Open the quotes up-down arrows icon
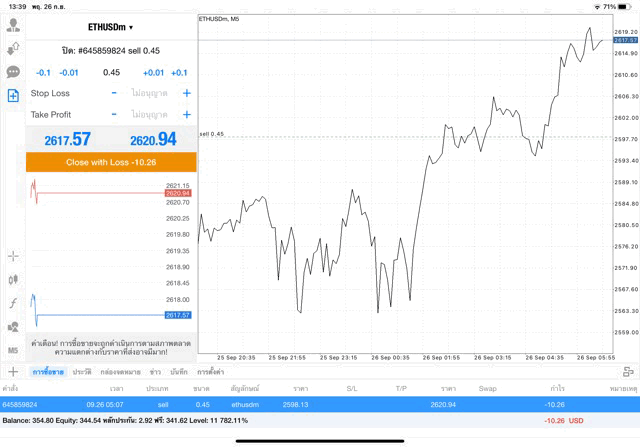Screen dimensions: 640x447 [x=13, y=48]
